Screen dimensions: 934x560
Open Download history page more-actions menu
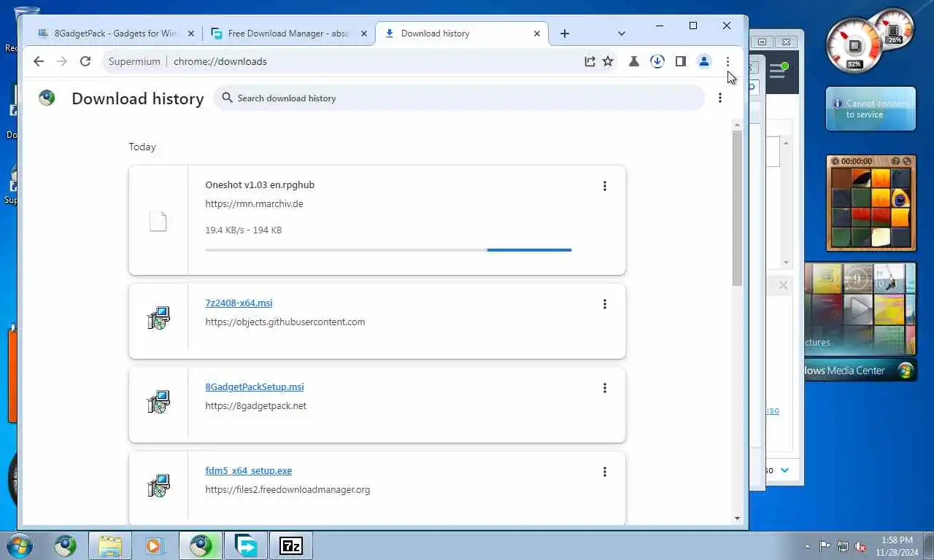(x=720, y=98)
